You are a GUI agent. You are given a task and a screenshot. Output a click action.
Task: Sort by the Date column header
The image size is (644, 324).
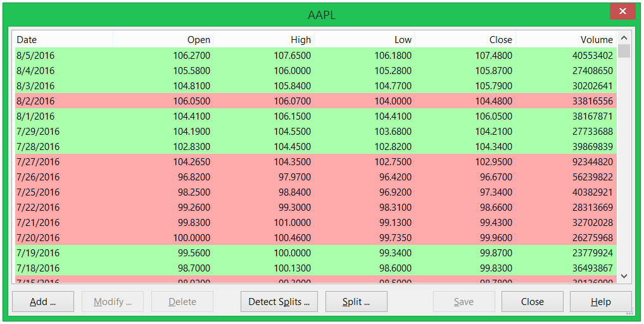click(64, 39)
